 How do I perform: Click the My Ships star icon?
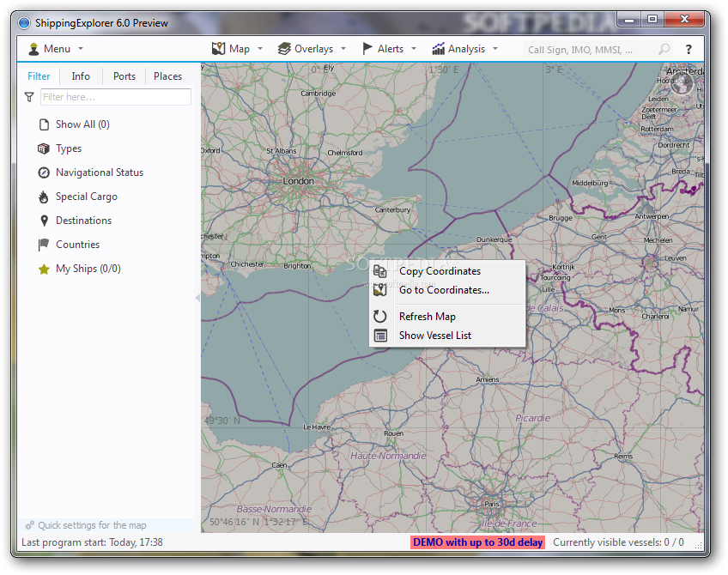44,269
